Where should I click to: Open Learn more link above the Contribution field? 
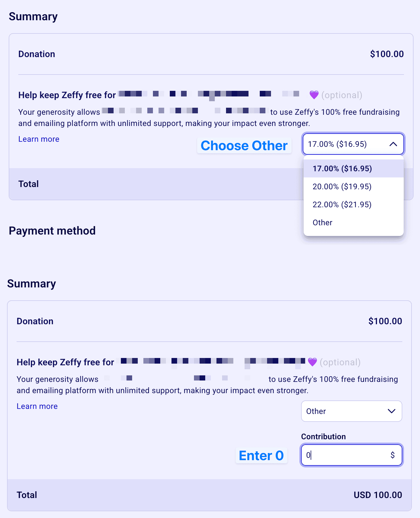(x=37, y=406)
